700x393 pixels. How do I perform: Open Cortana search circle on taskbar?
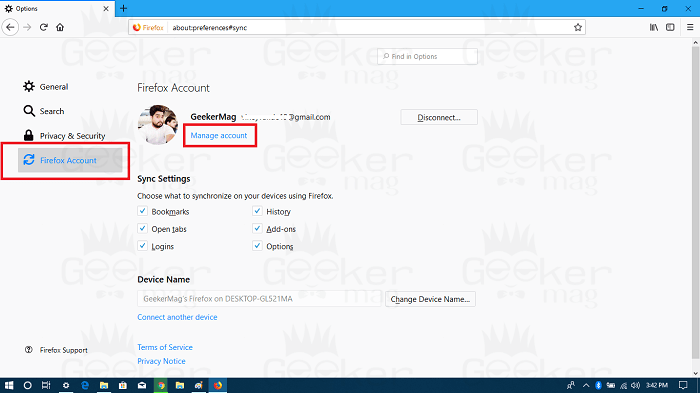(28, 385)
